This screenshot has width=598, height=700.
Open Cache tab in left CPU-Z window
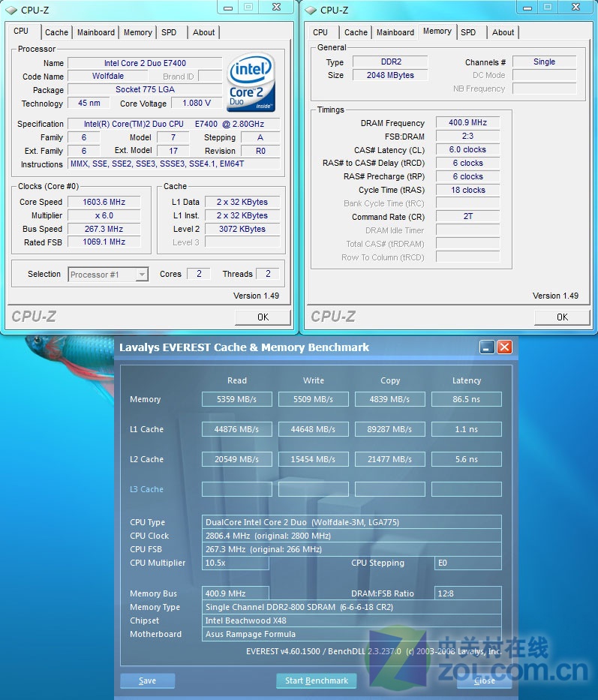point(57,32)
